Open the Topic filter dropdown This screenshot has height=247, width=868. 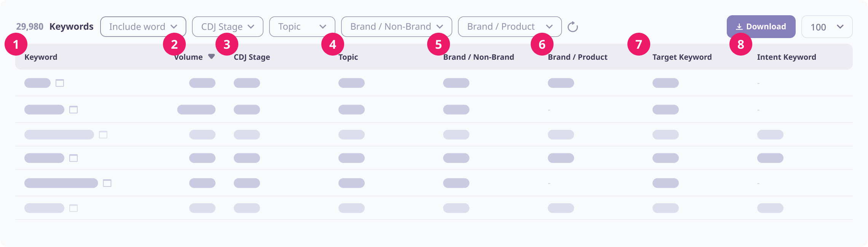pyautogui.click(x=302, y=27)
